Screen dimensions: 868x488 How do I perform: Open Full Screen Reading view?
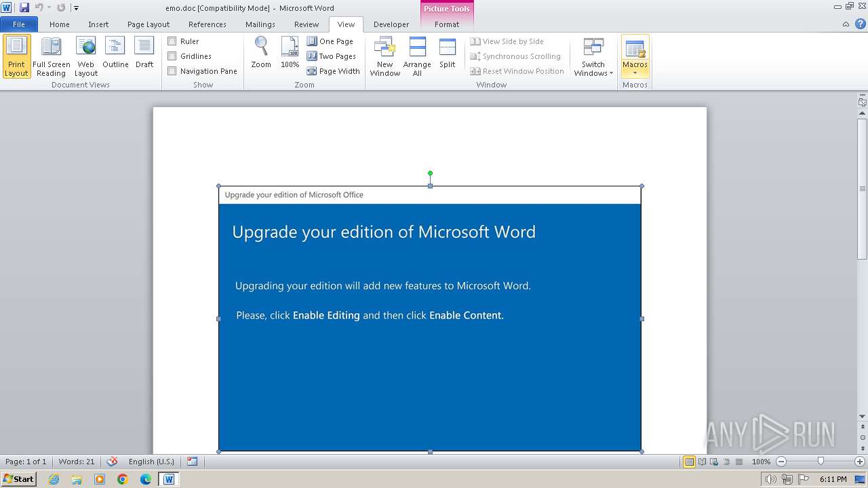click(51, 56)
